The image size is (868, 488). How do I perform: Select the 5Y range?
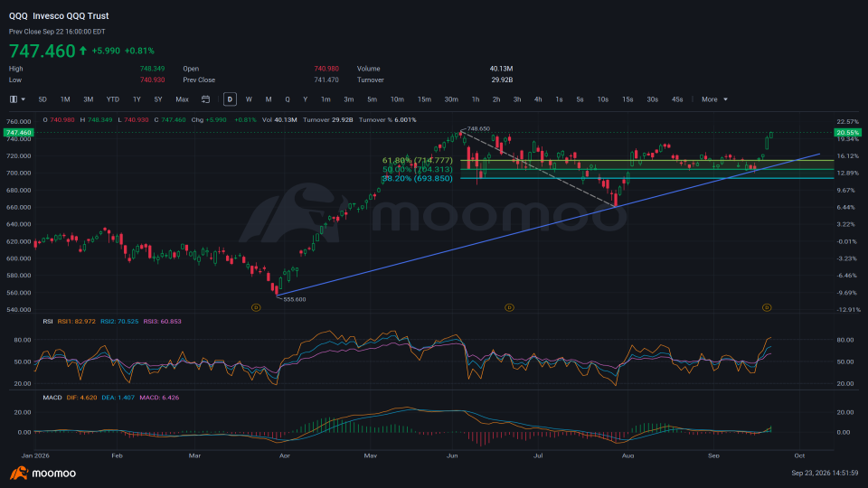click(x=158, y=99)
